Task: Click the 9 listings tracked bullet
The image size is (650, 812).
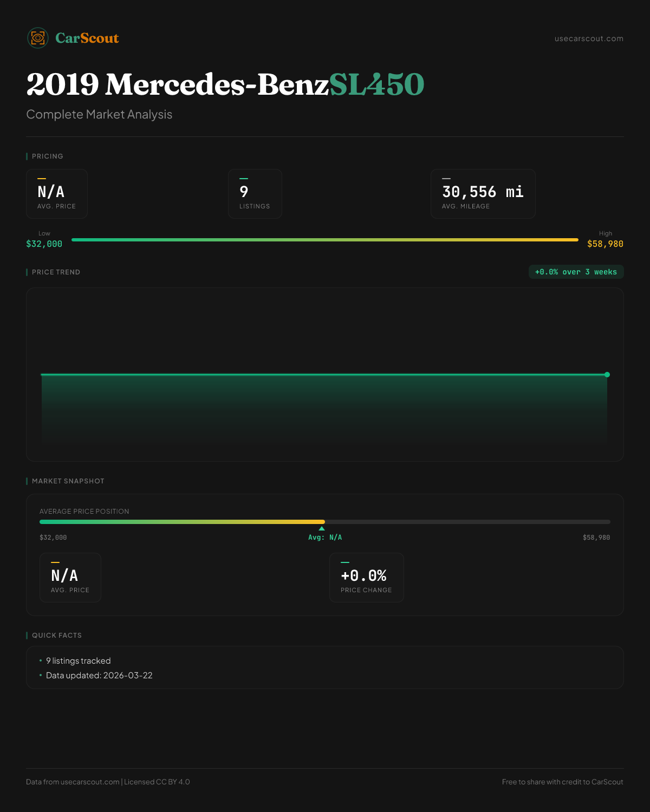Action: pos(78,660)
